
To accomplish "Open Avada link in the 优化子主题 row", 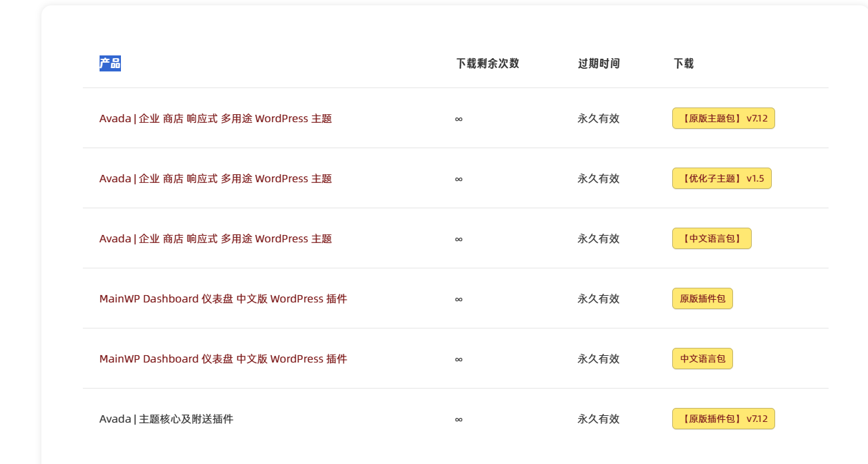I will coord(216,178).
